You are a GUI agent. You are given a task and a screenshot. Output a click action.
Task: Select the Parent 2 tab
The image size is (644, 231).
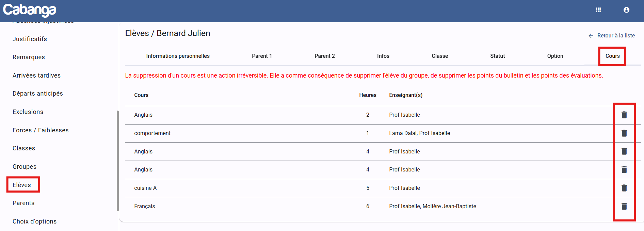[x=324, y=56]
